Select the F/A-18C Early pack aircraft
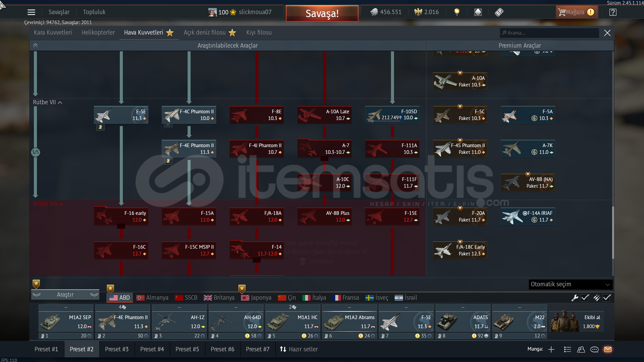644x362 pixels. (x=460, y=250)
